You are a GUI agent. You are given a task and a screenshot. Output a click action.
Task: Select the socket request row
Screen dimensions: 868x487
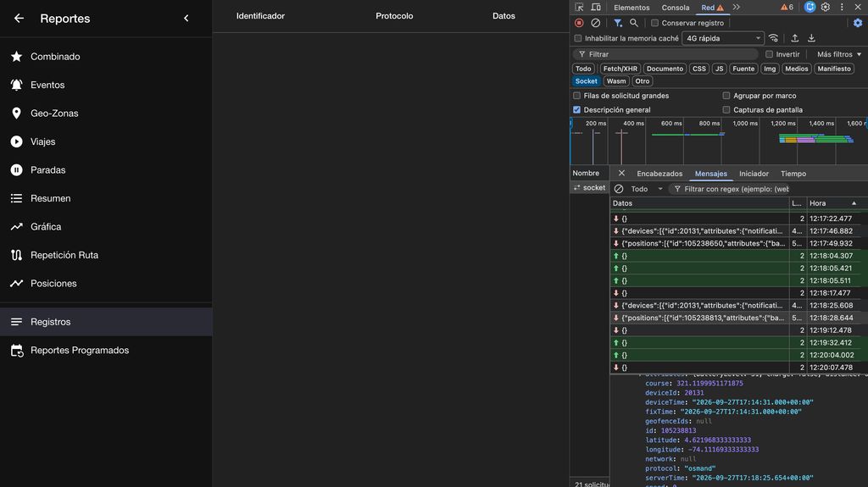[x=590, y=188]
